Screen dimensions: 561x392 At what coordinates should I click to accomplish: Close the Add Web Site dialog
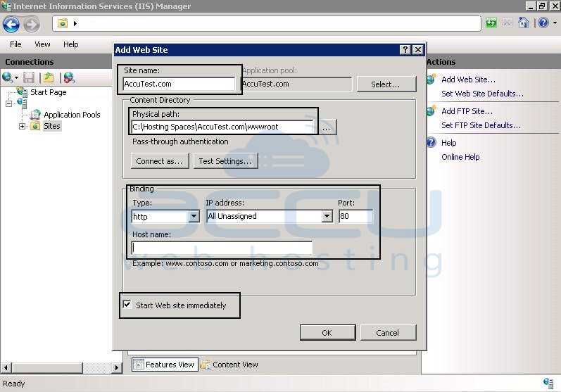(418, 50)
